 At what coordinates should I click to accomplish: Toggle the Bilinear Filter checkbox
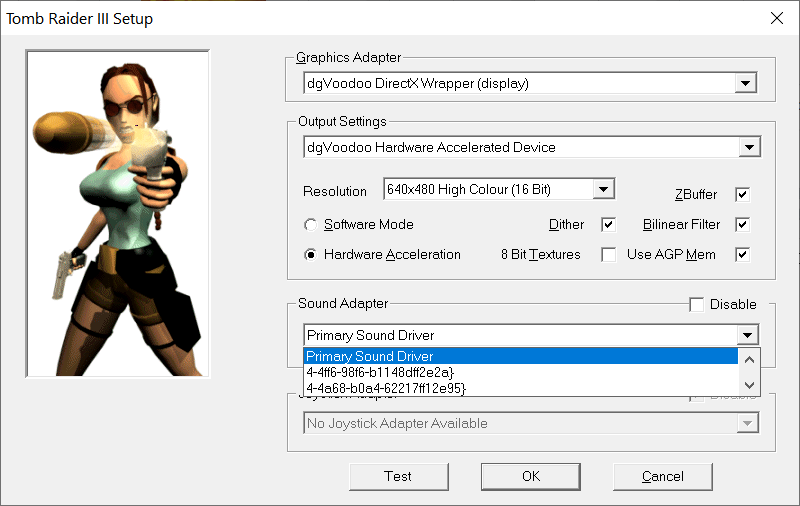tap(742, 224)
